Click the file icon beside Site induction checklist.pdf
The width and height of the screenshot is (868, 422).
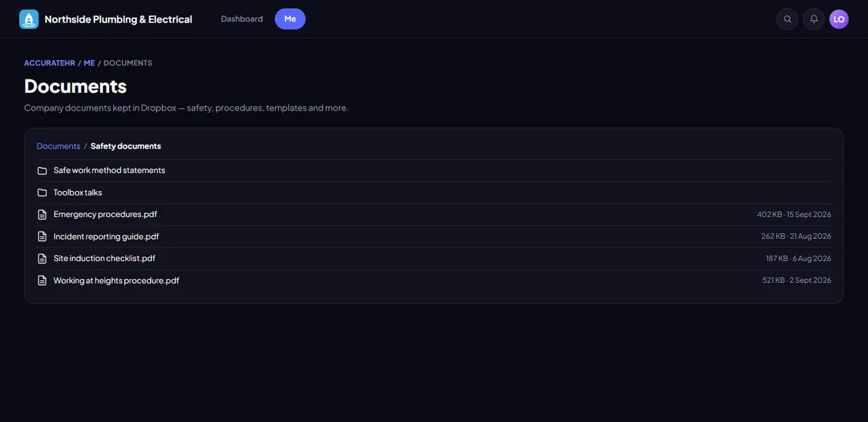tap(42, 258)
